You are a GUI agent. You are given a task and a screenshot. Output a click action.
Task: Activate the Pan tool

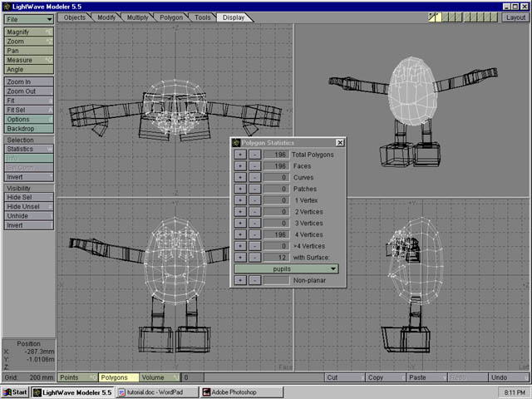[28, 51]
